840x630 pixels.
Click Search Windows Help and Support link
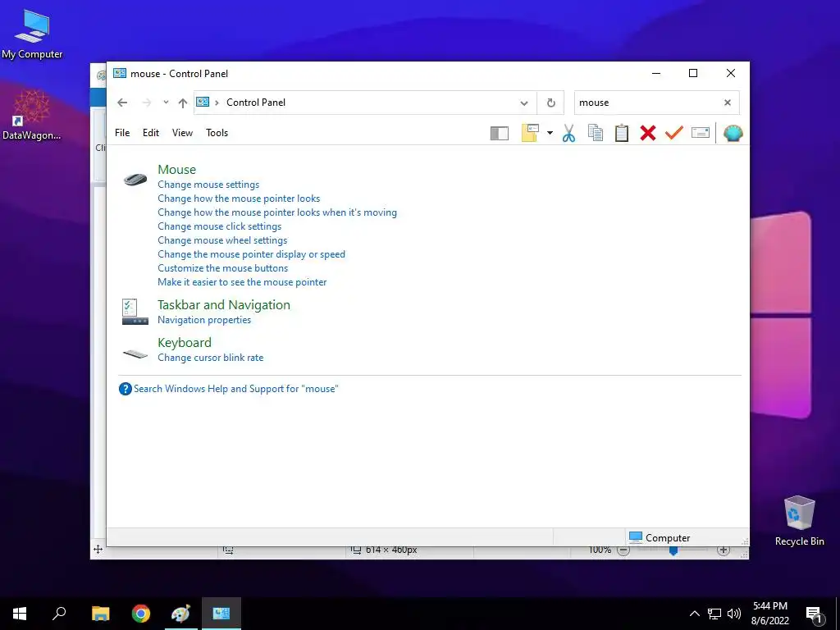pos(235,389)
